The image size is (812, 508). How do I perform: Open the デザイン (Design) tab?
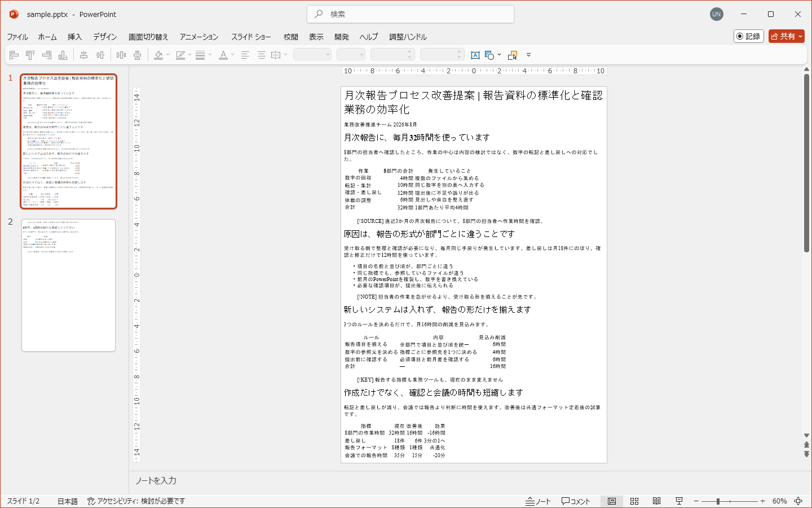(x=105, y=37)
